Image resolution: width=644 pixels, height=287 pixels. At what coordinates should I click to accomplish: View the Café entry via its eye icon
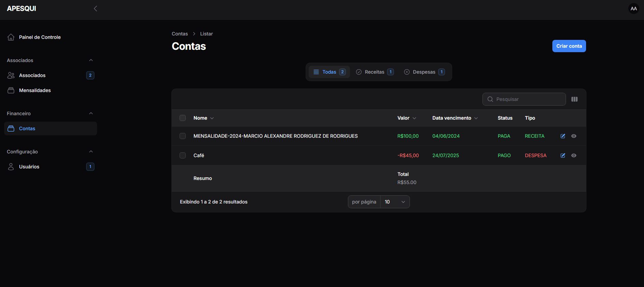[x=574, y=155]
